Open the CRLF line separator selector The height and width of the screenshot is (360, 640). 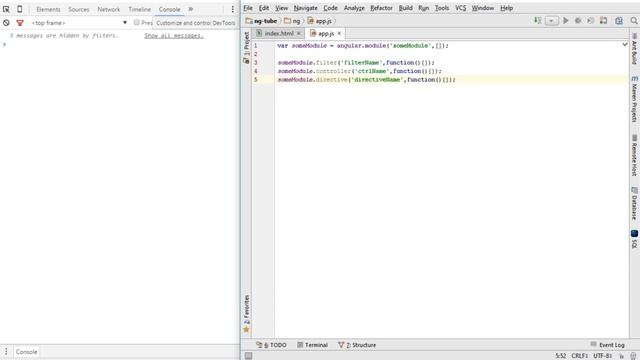pos(580,356)
